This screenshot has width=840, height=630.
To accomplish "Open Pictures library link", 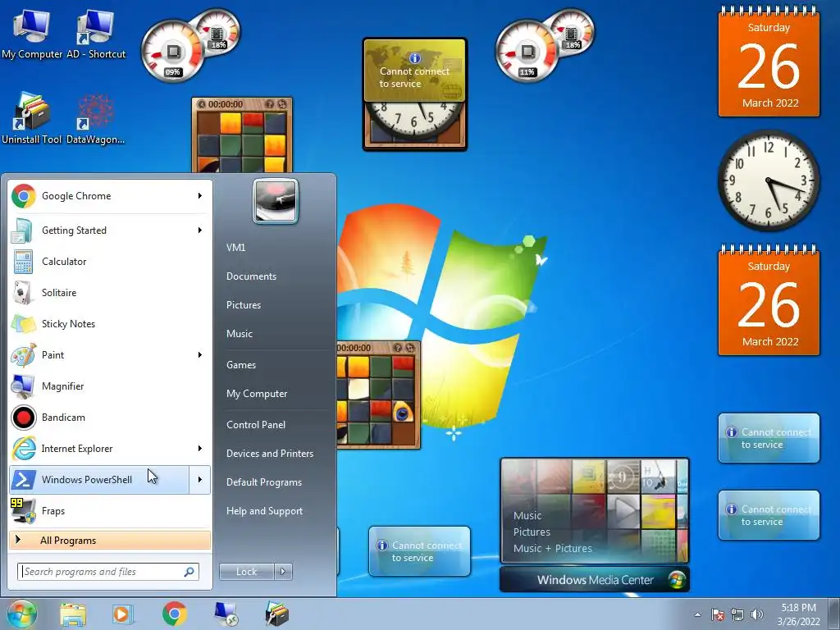I will point(243,305).
